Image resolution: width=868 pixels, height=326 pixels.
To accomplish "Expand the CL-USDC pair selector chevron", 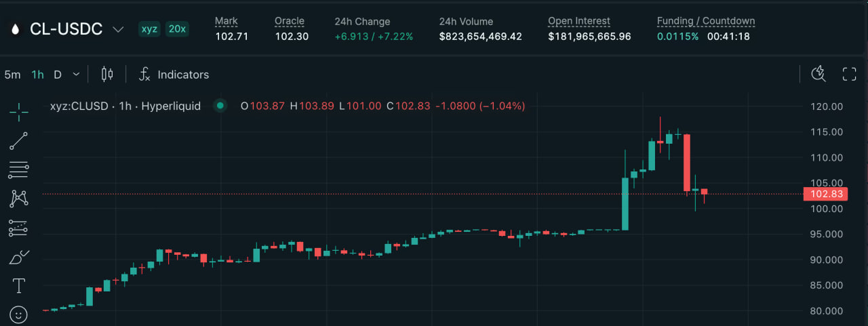I will click(118, 29).
